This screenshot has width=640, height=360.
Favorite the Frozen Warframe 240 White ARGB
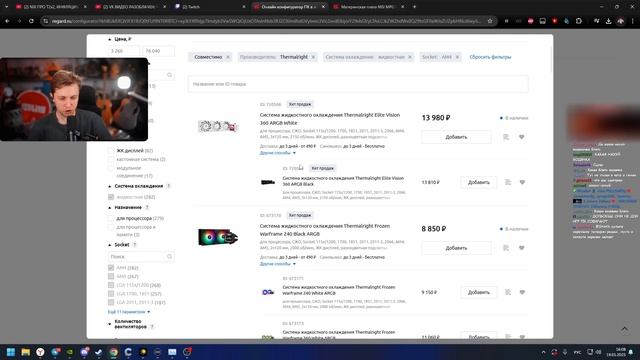[x=522, y=292]
